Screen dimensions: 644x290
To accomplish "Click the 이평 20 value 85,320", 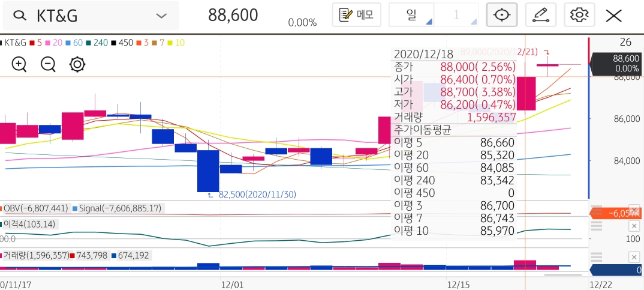I will [497, 156].
